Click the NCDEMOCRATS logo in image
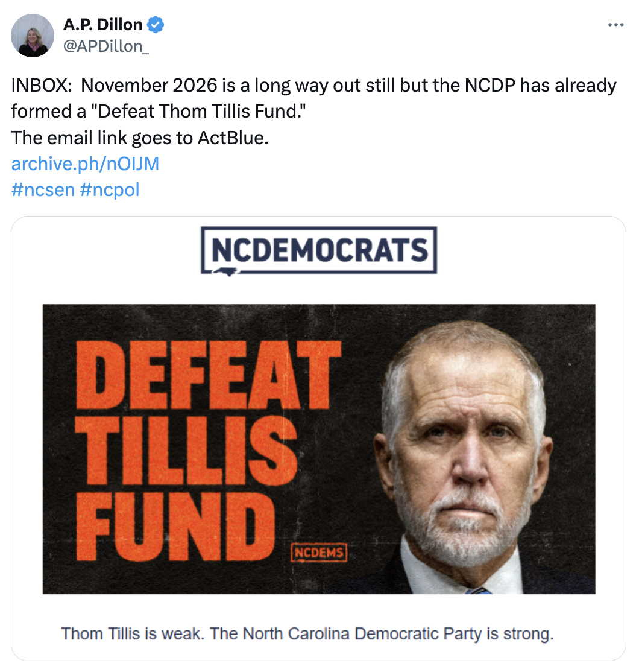The height and width of the screenshot is (672, 639). pyautogui.click(x=319, y=251)
